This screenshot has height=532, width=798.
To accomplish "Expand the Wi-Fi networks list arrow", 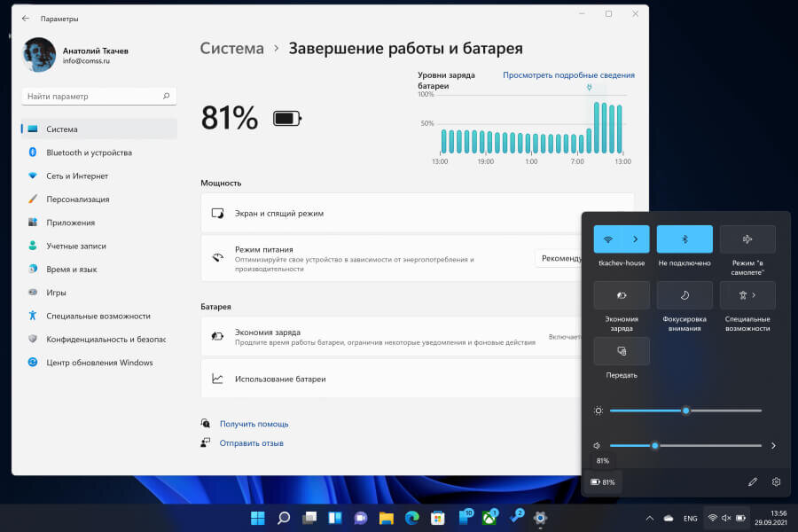I will point(636,239).
